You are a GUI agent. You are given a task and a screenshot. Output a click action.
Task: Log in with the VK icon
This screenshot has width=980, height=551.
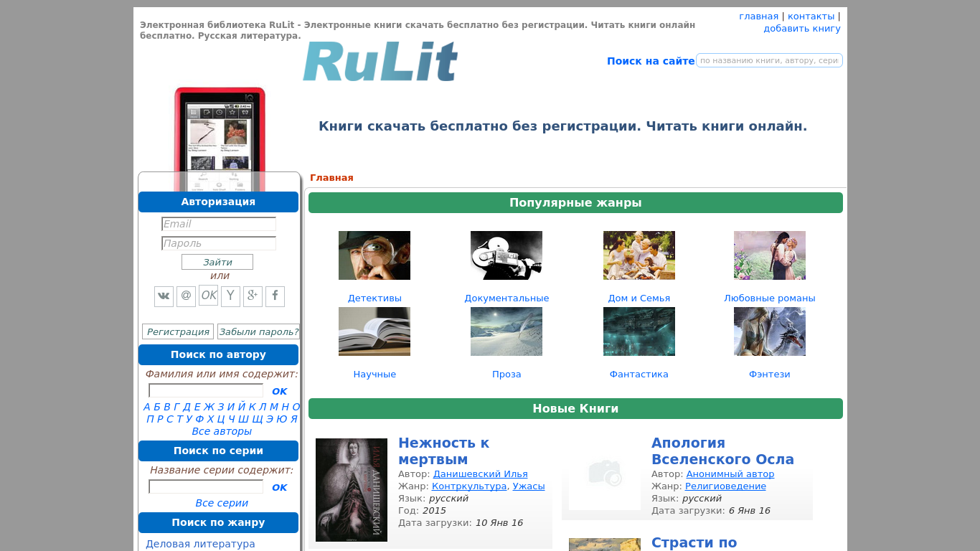pyautogui.click(x=164, y=296)
